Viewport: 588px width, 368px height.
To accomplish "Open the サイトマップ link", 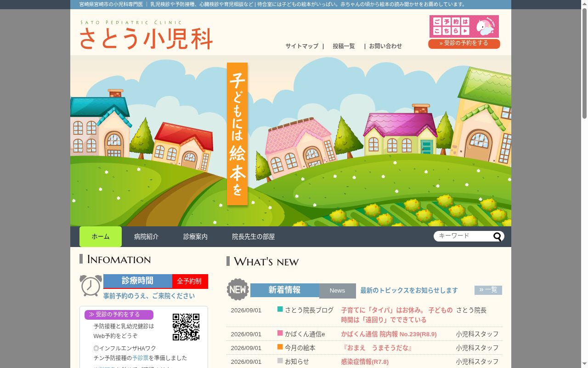I will (302, 46).
